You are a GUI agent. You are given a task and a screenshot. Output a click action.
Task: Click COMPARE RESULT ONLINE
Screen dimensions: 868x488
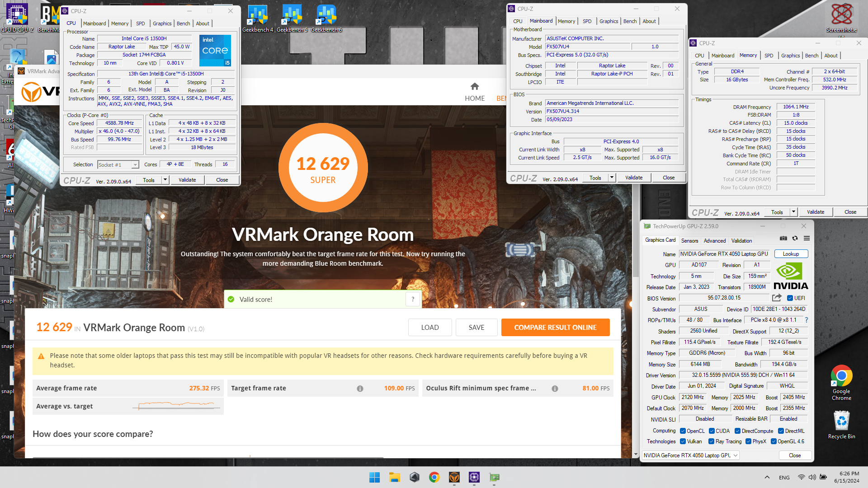tap(555, 328)
